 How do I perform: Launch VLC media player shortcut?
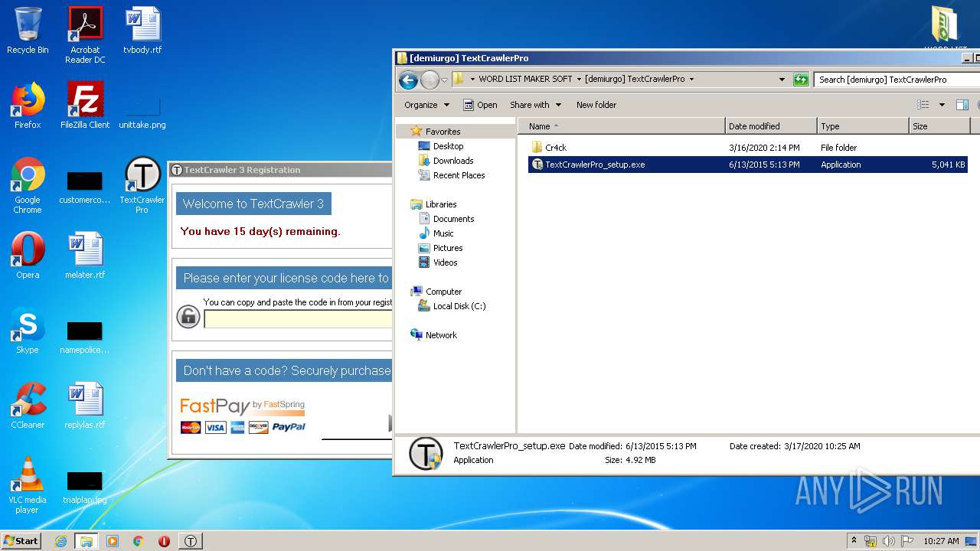28,485
